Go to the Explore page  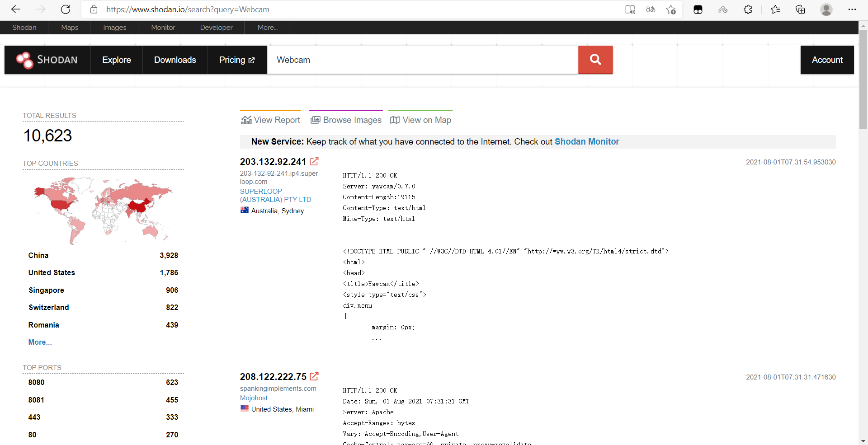click(x=117, y=60)
